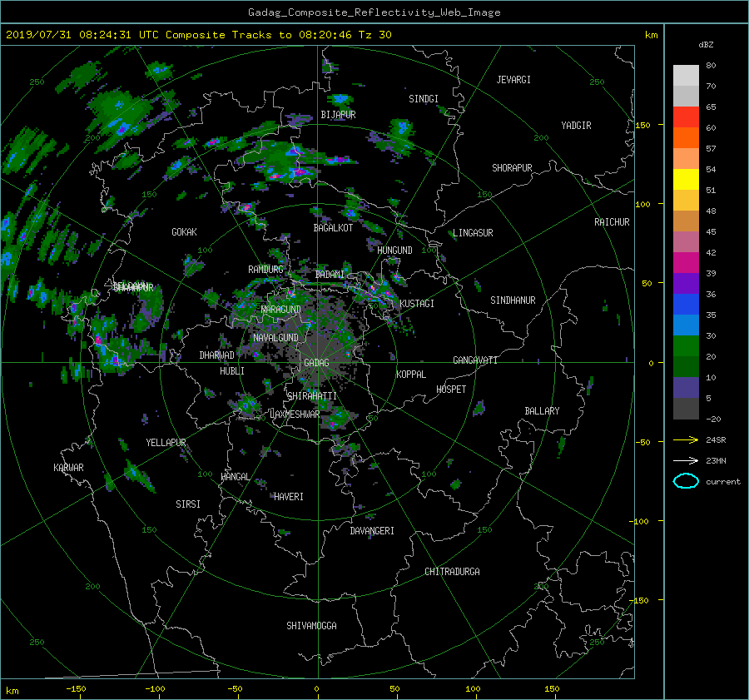Click the HOSPET city label
Screen dimensions: 749x700
(x=451, y=390)
